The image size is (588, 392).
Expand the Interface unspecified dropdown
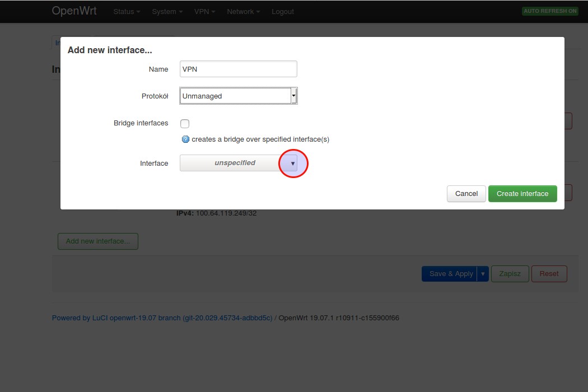(x=239, y=163)
